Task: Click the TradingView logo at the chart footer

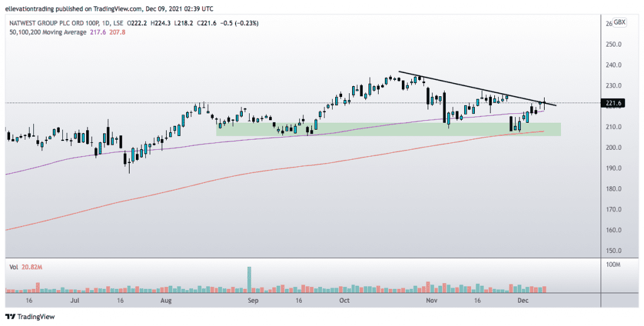Action: [30, 317]
